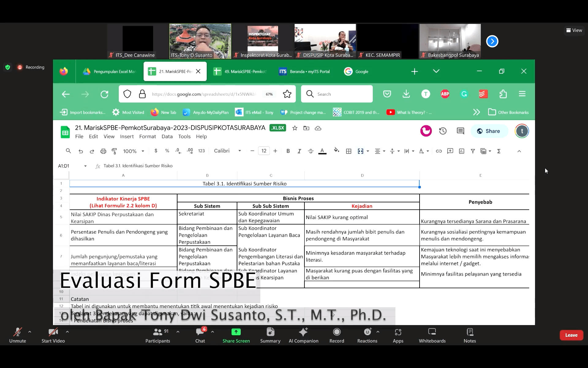588x368 pixels.
Task: Start Video camera toggle
Action: 53,335
